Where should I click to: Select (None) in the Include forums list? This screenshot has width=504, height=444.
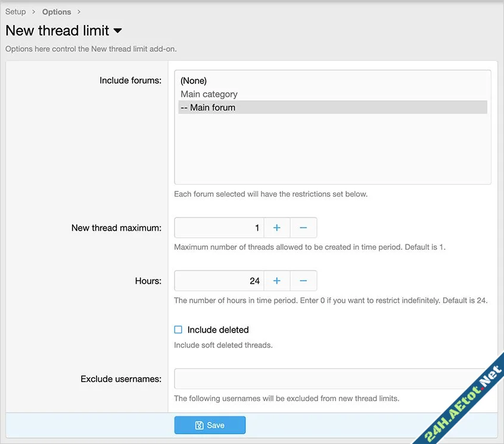pyautogui.click(x=193, y=80)
